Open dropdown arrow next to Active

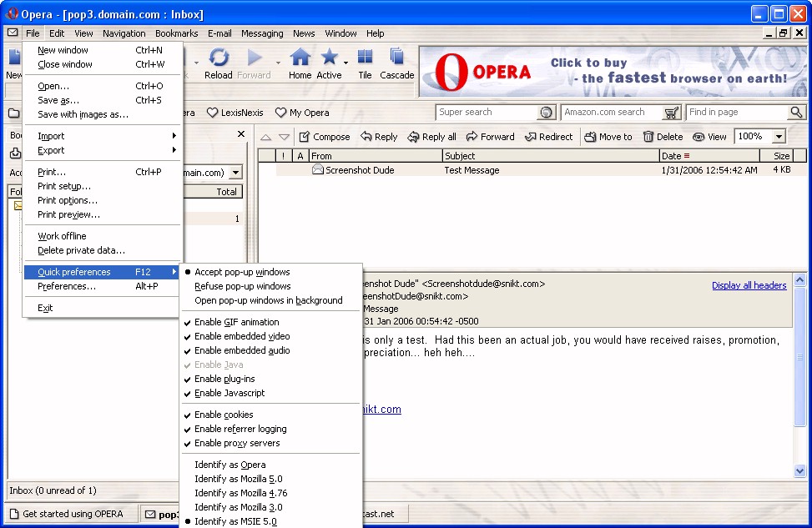point(345,63)
